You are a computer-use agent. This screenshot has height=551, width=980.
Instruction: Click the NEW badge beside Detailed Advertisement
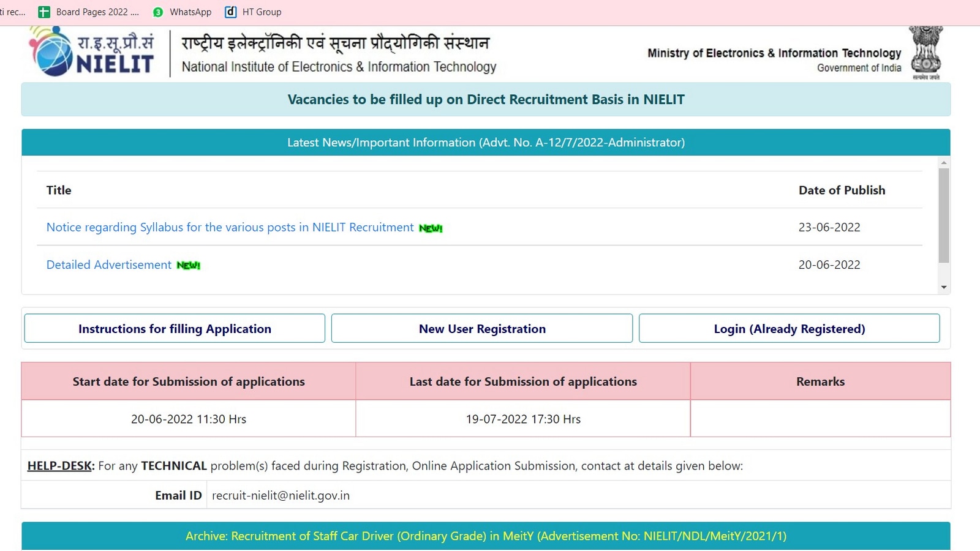[189, 266]
